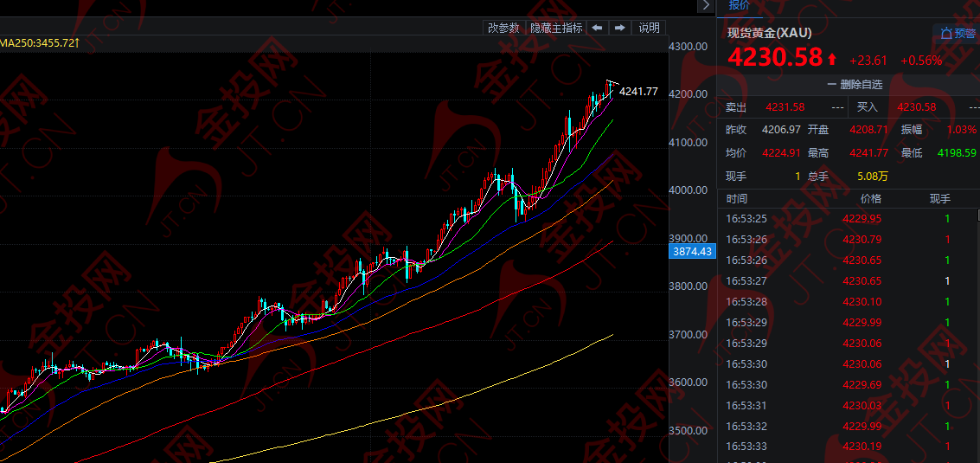
Task: Click the 昨收 value 4206.97
Action: 781,130
